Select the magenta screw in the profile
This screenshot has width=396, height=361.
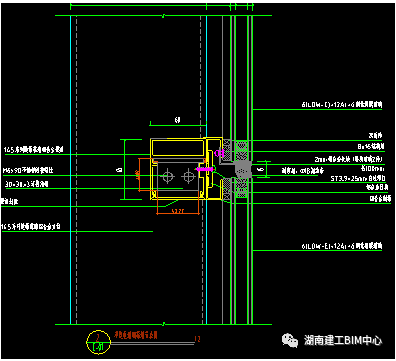point(204,169)
